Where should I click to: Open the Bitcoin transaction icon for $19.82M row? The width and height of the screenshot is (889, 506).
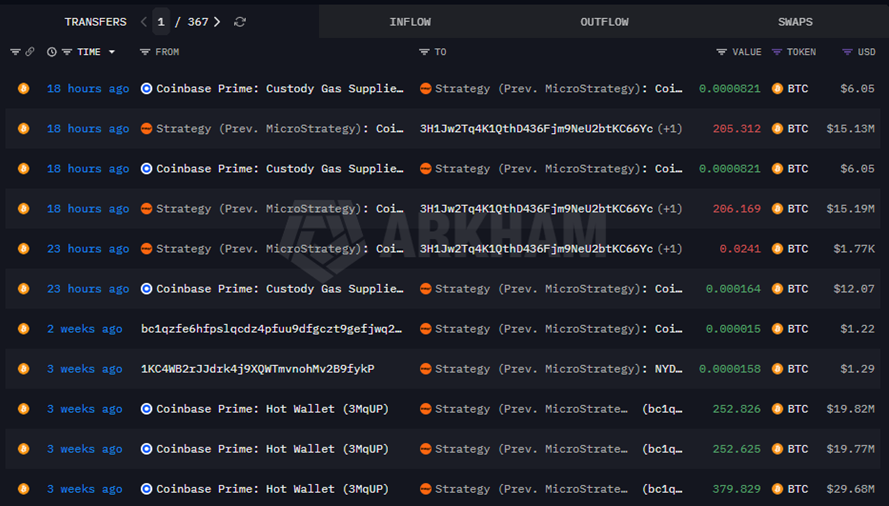[x=24, y=408]
